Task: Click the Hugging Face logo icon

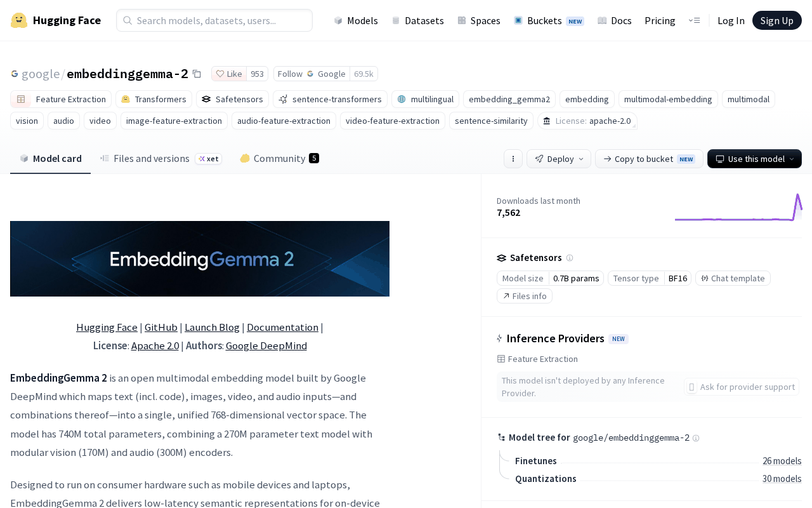Action: [x=19, y=20]
